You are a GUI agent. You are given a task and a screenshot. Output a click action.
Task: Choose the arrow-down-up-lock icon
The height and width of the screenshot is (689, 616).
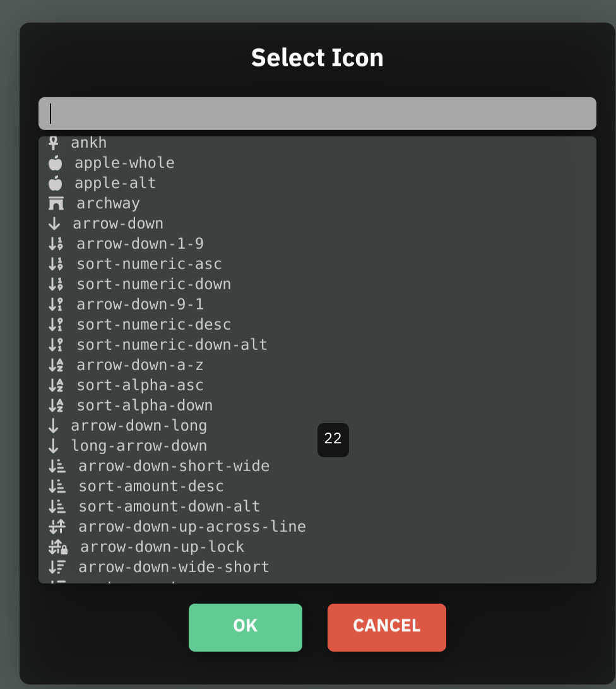point(146,547)
